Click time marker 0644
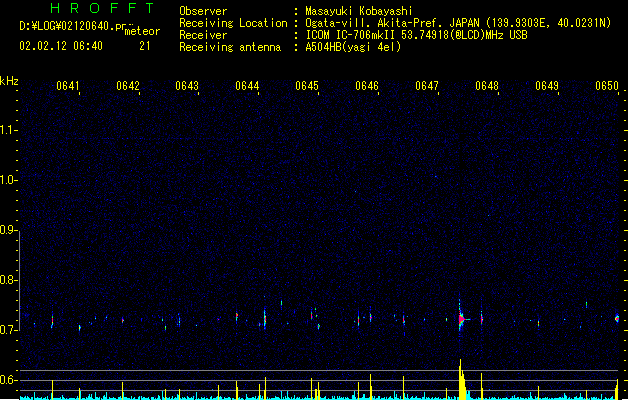Viewport: 629px width, 400px height. click(x=247, y=86)
